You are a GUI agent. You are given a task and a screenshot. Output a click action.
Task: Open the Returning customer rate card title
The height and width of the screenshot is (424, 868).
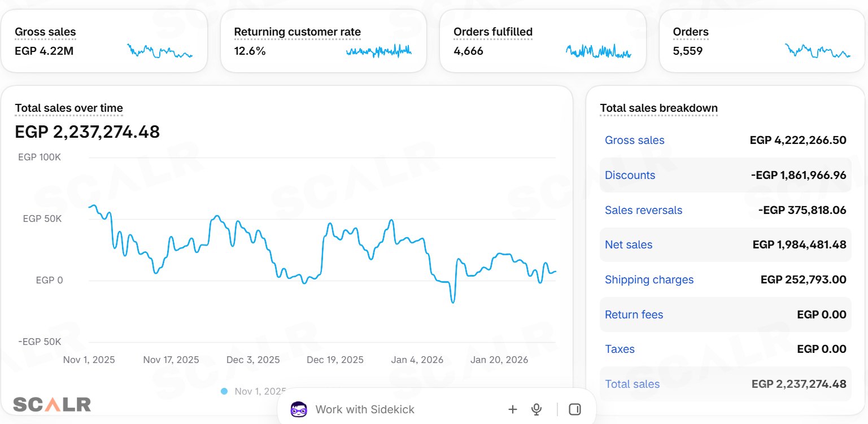click(x=297, y=32)
